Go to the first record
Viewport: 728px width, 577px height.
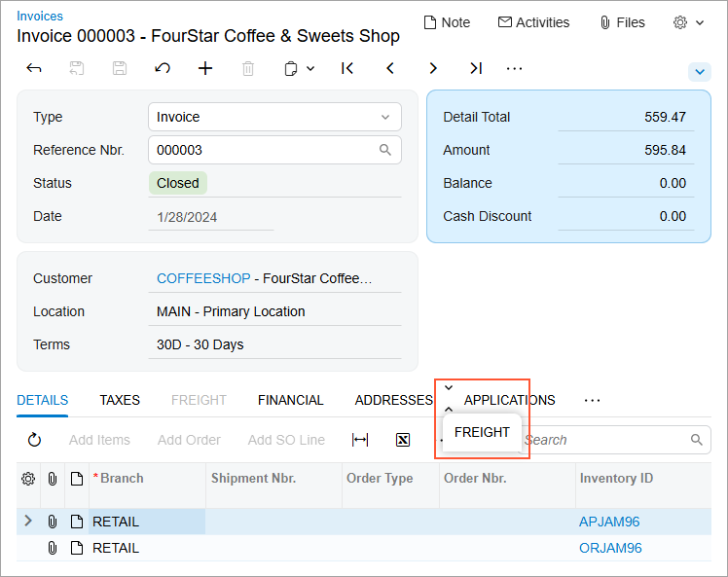[347, 68]
